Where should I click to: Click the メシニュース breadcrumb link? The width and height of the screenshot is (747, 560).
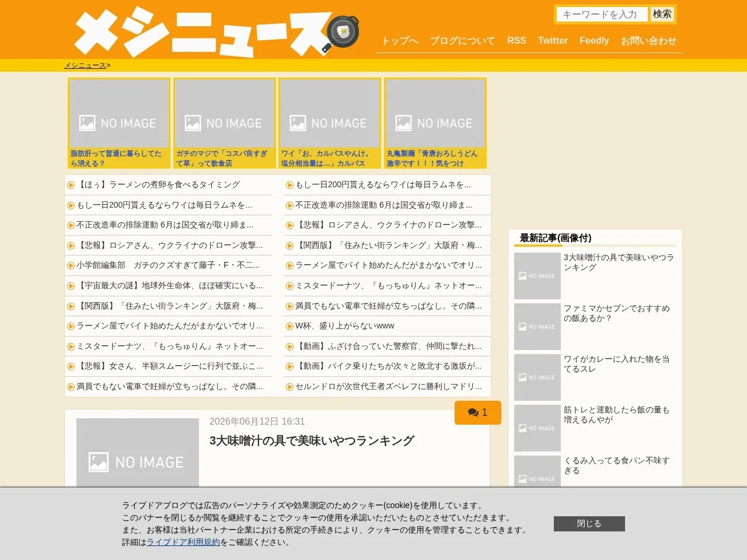pos(85,65)
